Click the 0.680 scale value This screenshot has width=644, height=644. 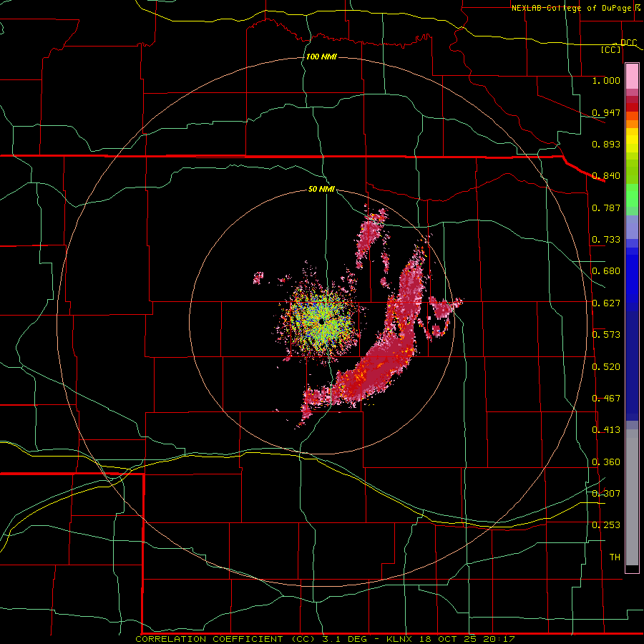tap(606, 271)
